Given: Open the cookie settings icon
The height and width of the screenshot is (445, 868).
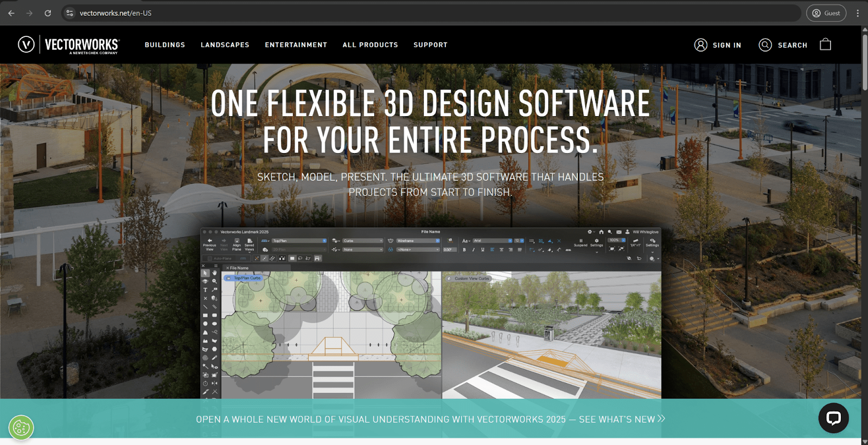Looking at the screenshot, I should tap(21, 428).
